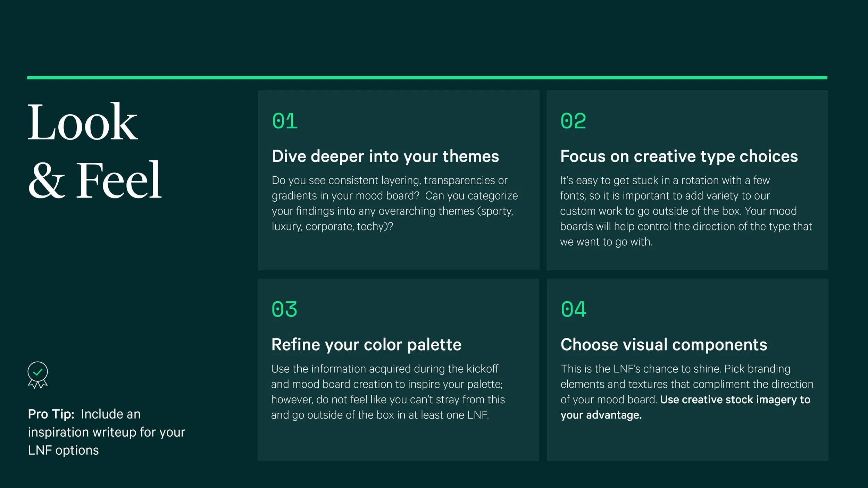Click heading 'Dive deeper into your themes'
This screenshot has height=488, width=868.
(x=385, y=157)
